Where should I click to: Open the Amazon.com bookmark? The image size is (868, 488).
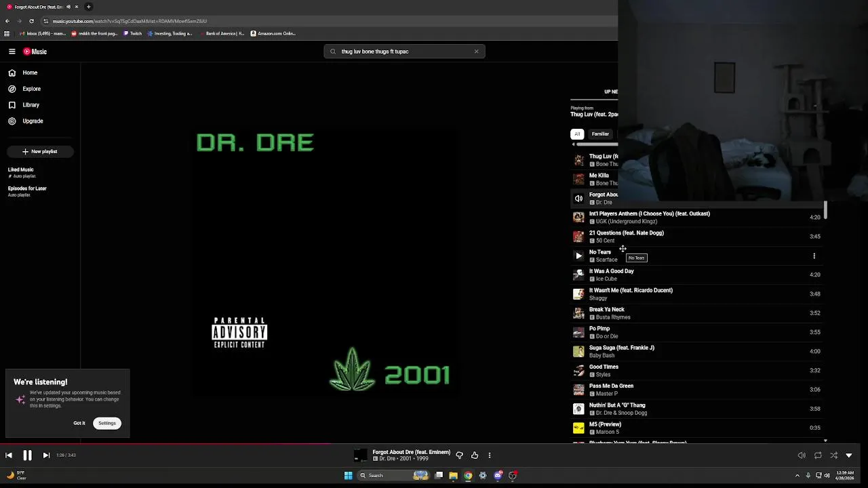(x=273, y=33)
